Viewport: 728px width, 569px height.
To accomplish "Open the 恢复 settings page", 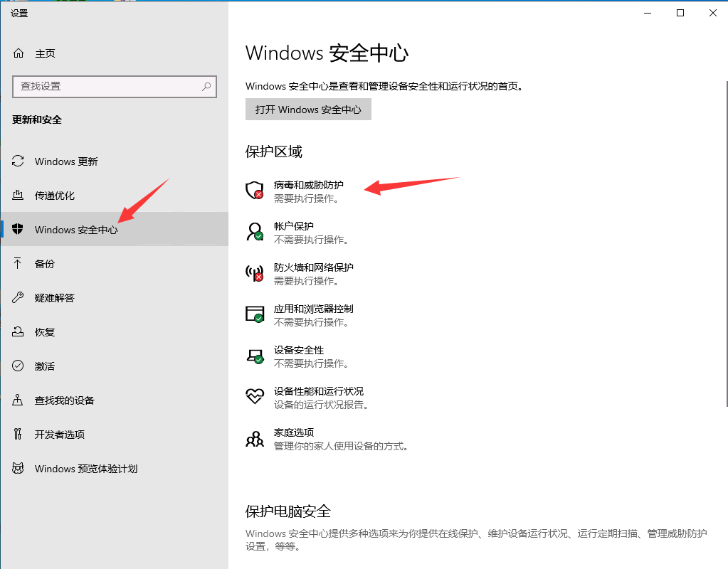I will coord(115,332).
